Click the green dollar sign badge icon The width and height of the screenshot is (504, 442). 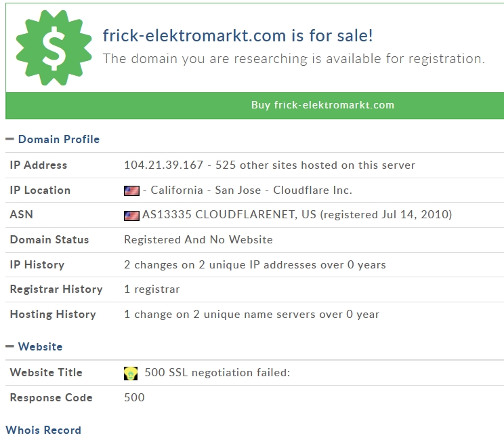coord(54,47)
